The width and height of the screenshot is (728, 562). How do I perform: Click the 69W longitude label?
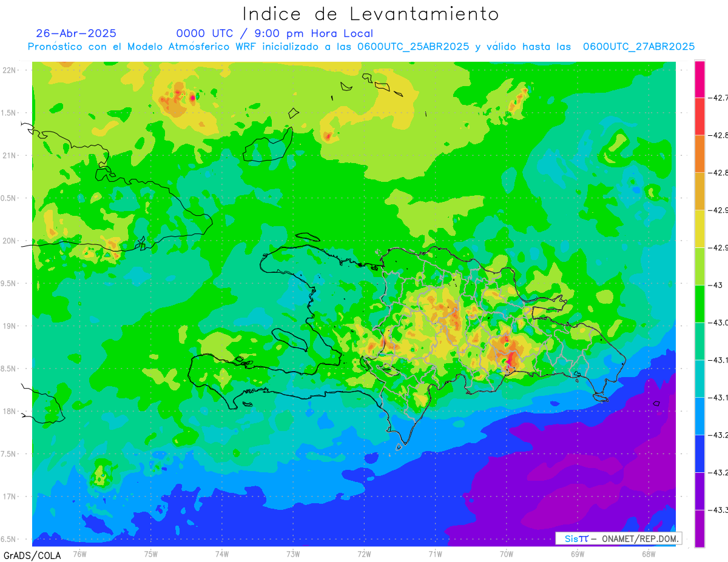[x=577, y=554]
